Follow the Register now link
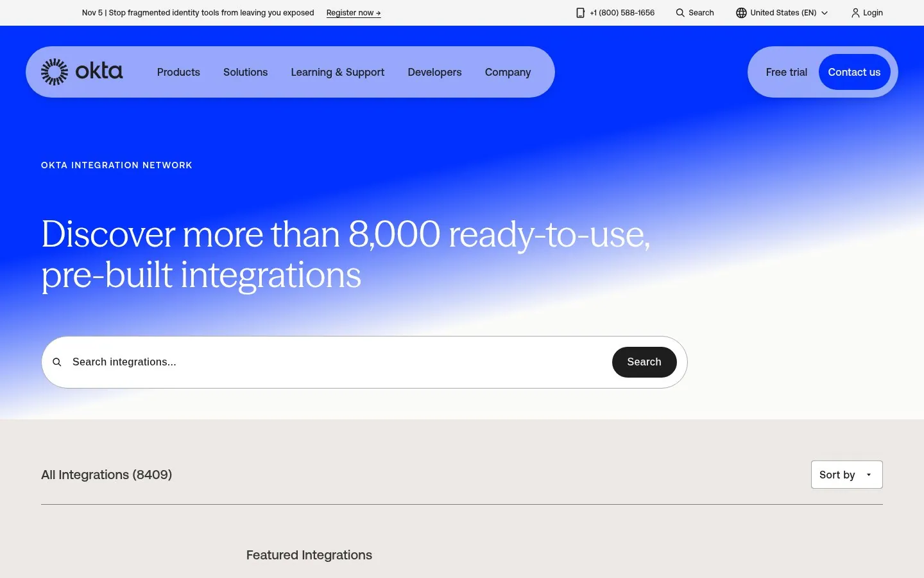 pyautogui.click(x=354, y=13)
